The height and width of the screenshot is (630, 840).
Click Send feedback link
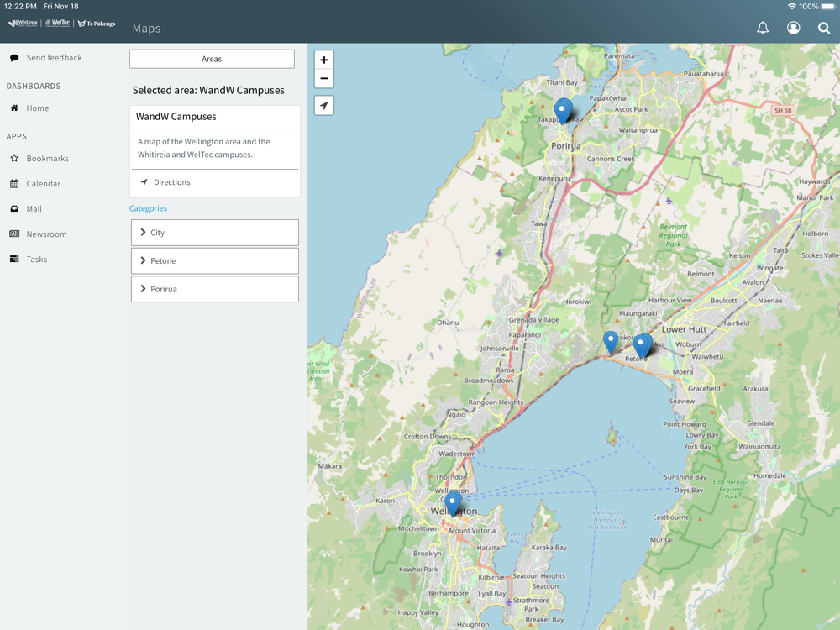coord(54,58)
